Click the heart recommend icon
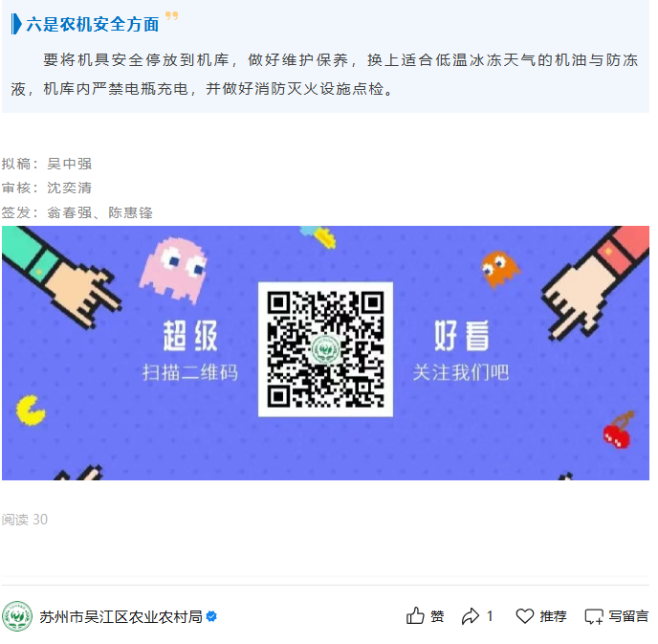 pyautogui.click(x=524, y=616)
